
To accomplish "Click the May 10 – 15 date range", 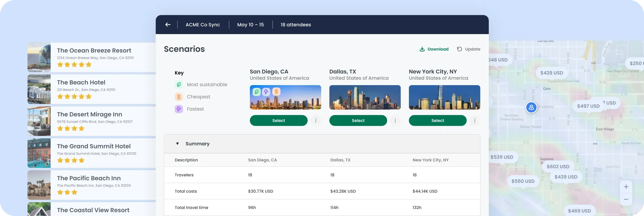I will [x=250, y=25].
